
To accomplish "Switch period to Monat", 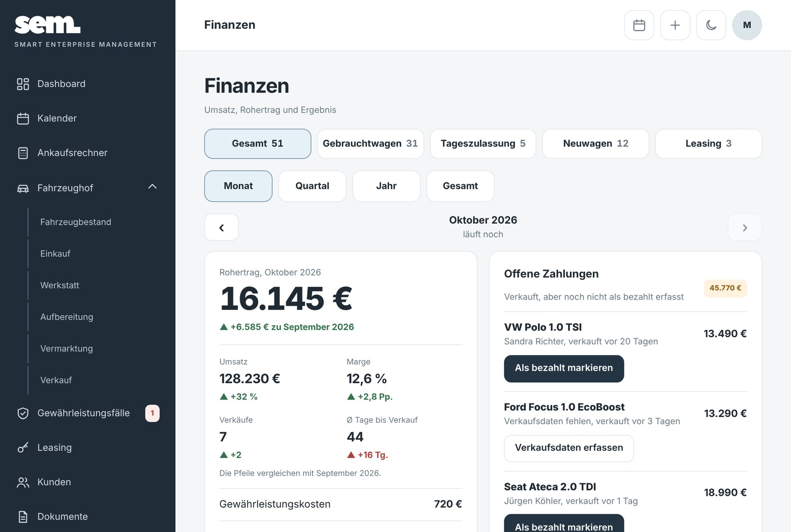I will pyautogui.click(x=238, y=186).
